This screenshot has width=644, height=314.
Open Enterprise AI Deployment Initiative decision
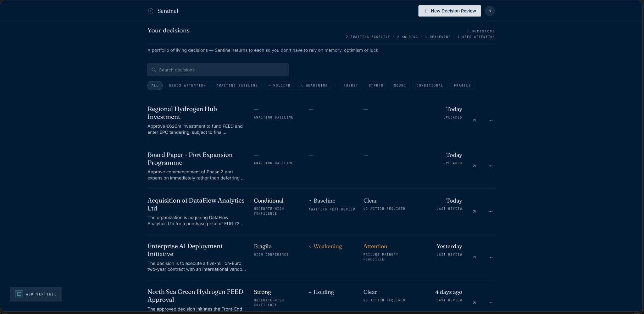point(185,250)
